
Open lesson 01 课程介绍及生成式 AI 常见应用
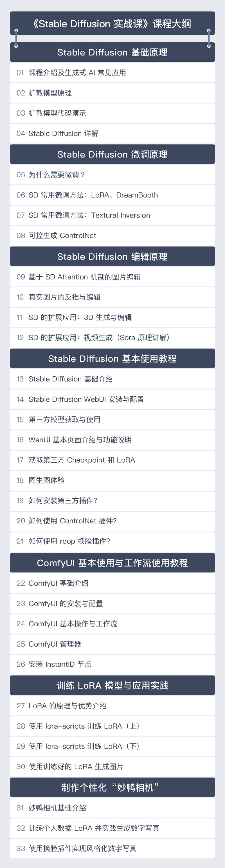pyautogui.click(x=112, y=72)
